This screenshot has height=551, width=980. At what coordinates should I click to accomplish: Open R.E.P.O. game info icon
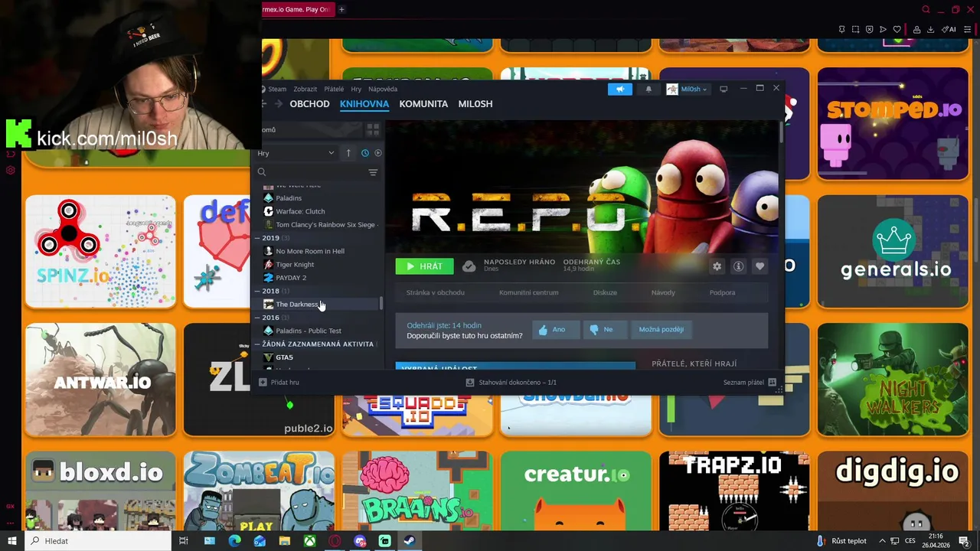[738, 266]
